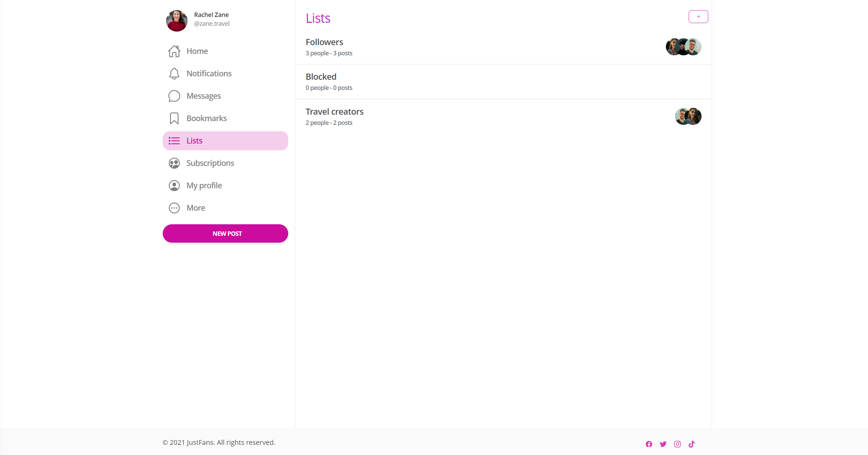Viewport: 868px width, 455px height.
Task: Select the Lists icon in the sidebar
Action: [174, 140]
